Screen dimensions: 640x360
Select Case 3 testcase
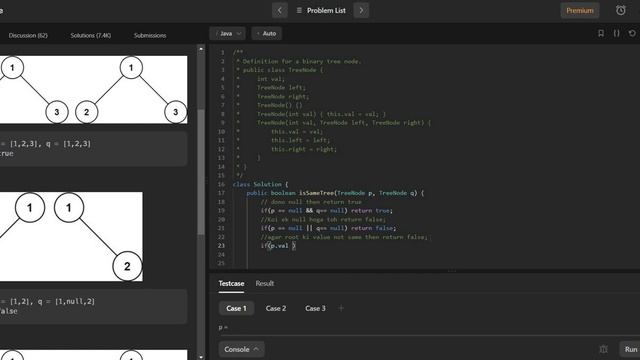[315, 308]
